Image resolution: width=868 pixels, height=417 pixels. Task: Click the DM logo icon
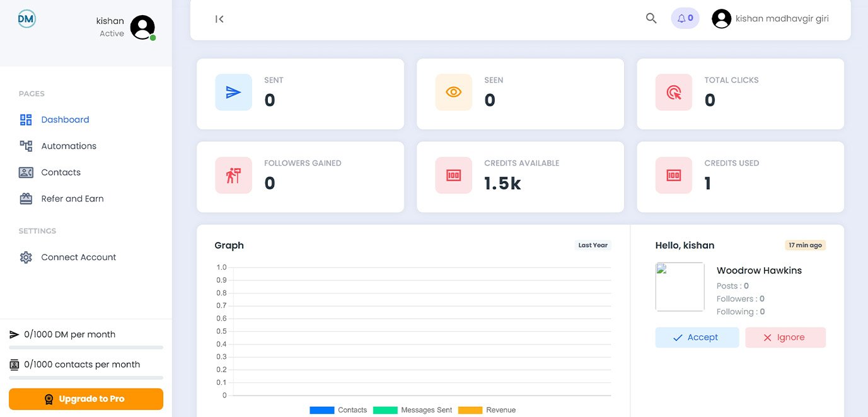[26, 19]
